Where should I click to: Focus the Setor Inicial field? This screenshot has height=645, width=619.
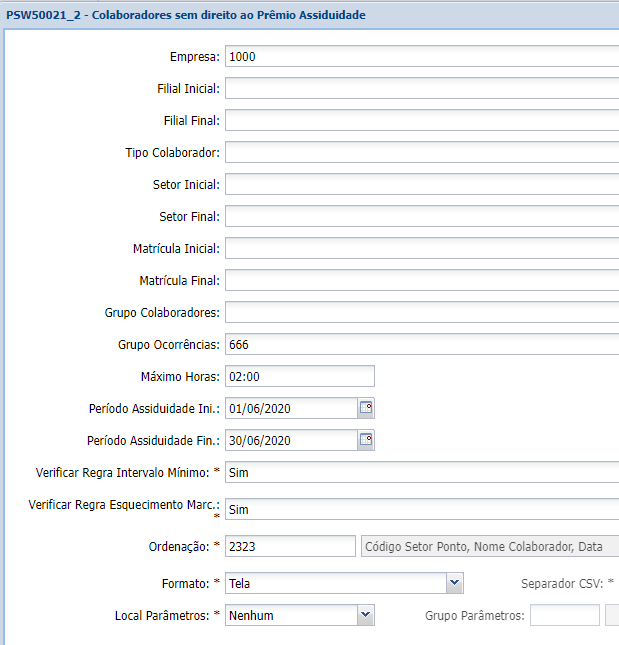tap(422, 184)
